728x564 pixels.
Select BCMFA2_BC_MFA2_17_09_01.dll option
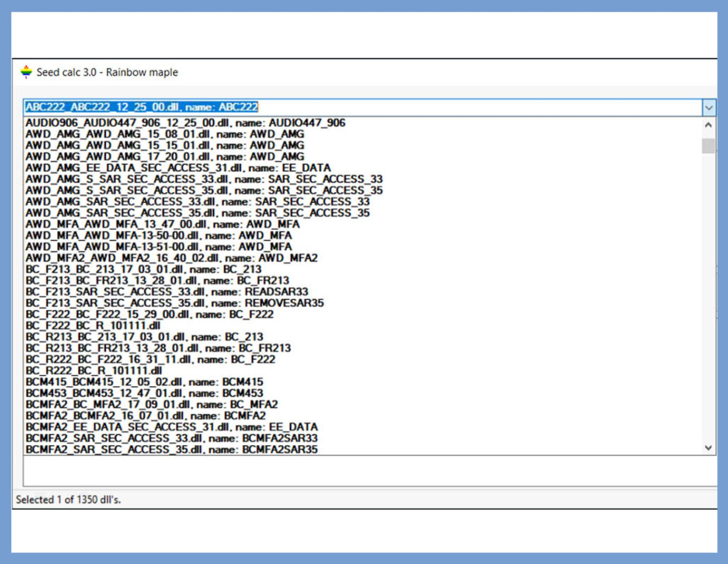point(152,405)
